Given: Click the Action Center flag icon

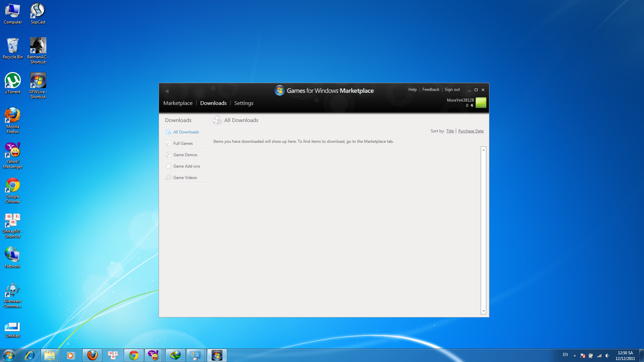Looking at the screenshot, I should (583, 355).
